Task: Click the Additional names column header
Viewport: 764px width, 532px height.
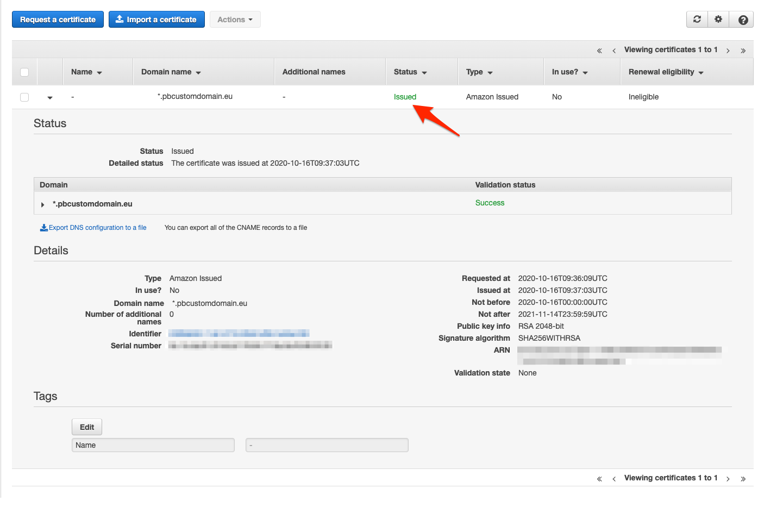Action: point(314,72)
